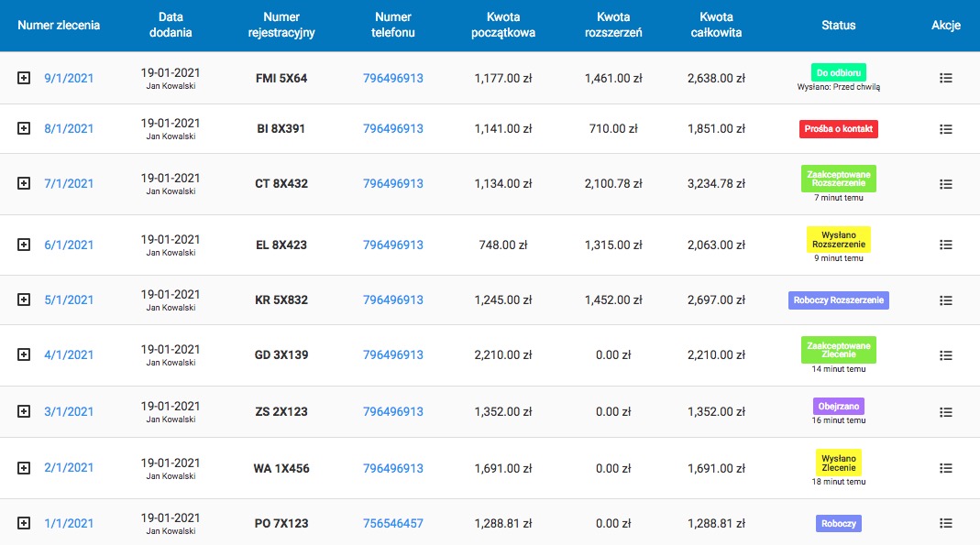Viewport: 980px width, 545px height.
Task: Click actions list icon for order 7/1/2021
Action: 946,184
